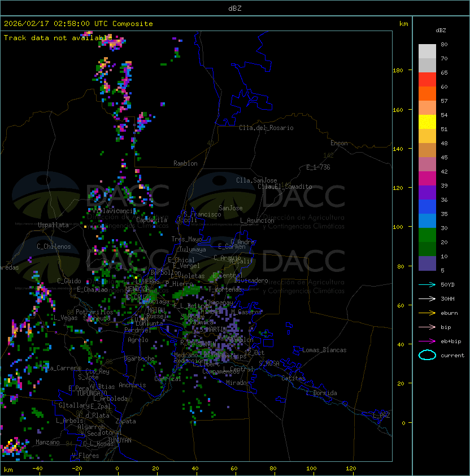Click the 'V_Flores' map label

coord(85,456)
